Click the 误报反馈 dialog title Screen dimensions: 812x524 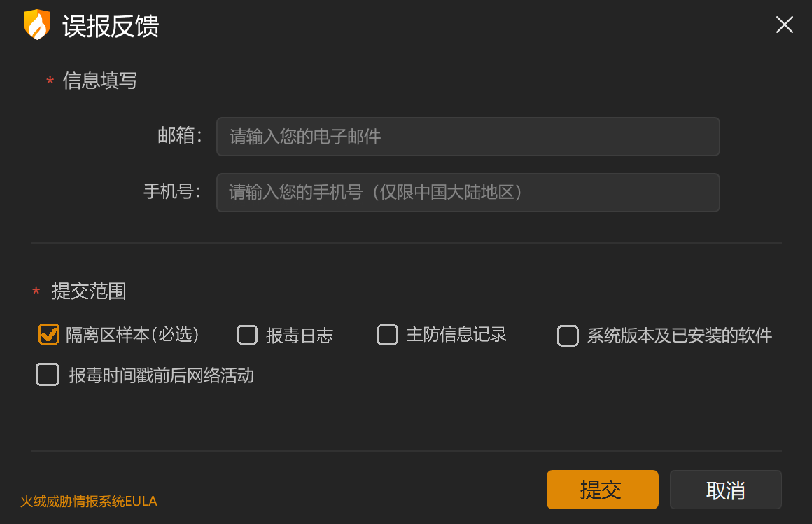tap(111, 26)
